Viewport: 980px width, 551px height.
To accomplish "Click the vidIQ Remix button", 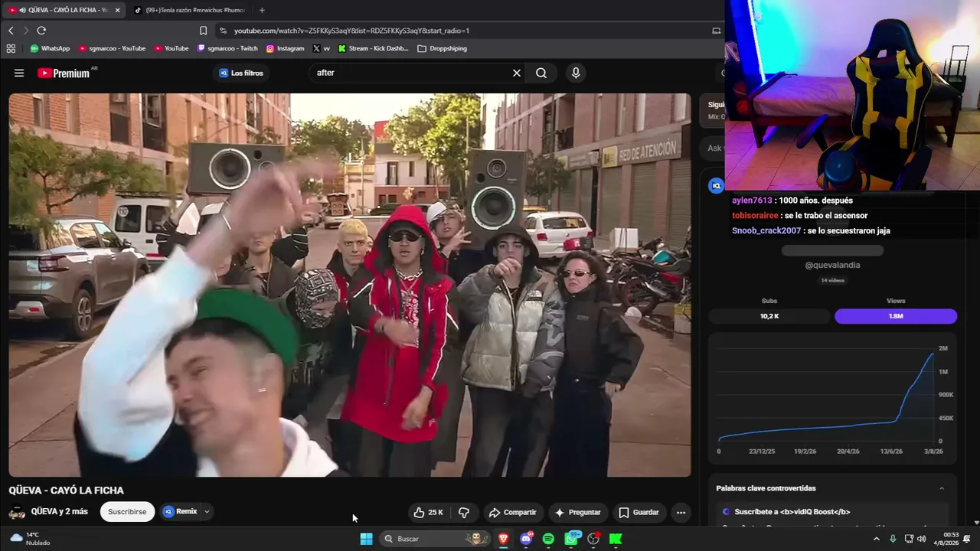I will coord(180,511).
